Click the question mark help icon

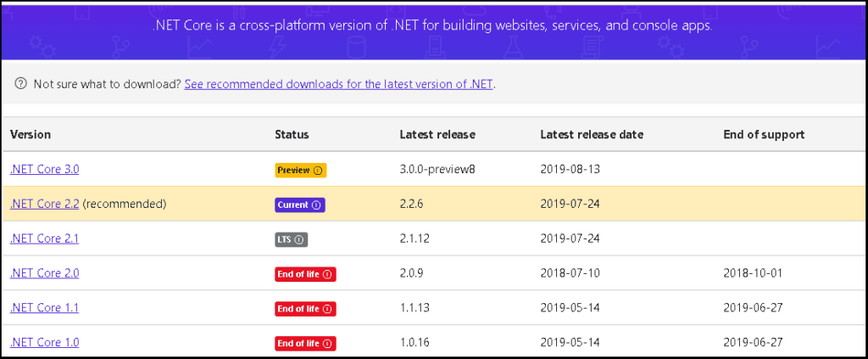(20, 84)
